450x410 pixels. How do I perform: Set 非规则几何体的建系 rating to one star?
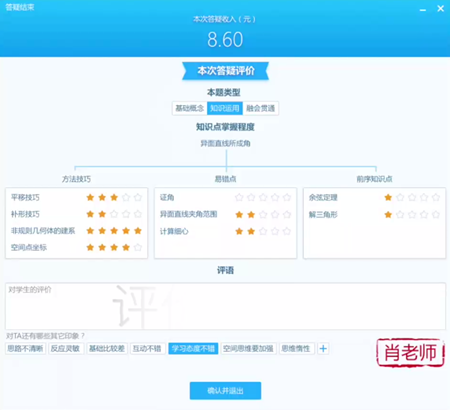(x=90, y=231)
